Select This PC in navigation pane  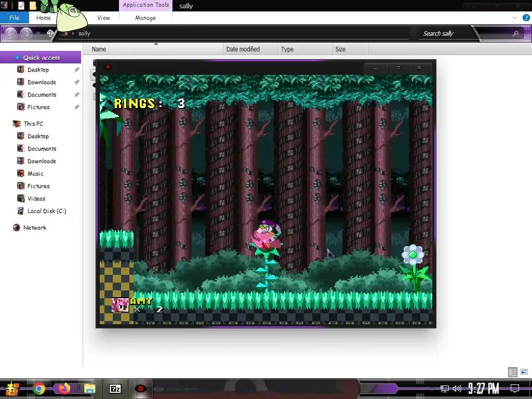coord(33,124)
